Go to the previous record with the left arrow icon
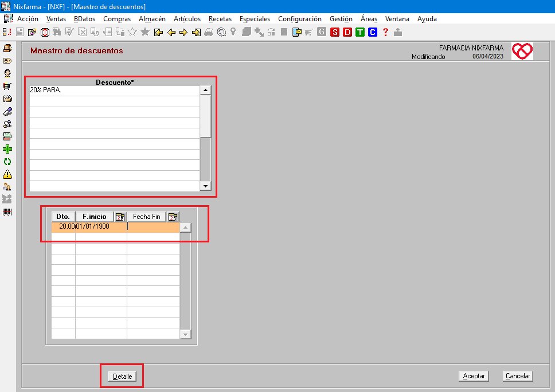Image resolution: width=555 pixels, height=392 pixels. click(171, 33)
